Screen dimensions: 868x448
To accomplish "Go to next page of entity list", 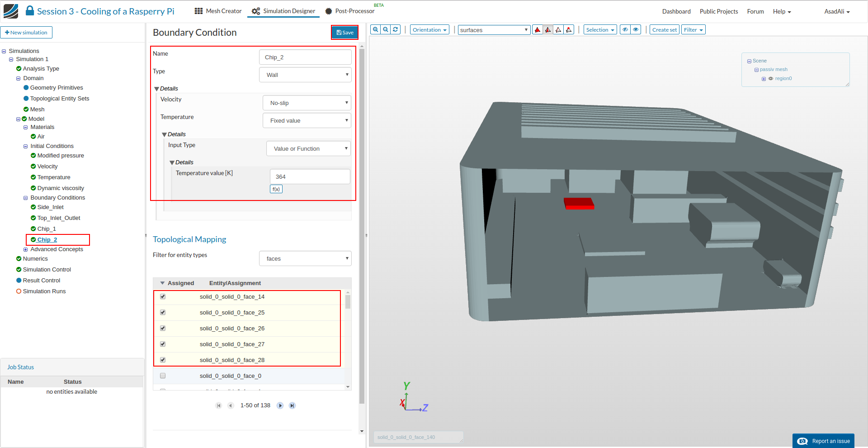I will [x=280, y=405].
